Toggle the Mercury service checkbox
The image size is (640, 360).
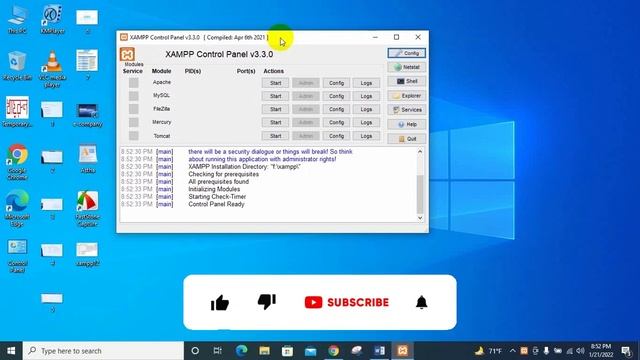pos(133,122)
